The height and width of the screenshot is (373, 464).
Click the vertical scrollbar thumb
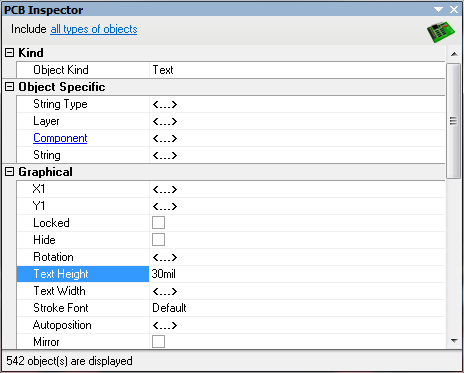coord(453,121)
